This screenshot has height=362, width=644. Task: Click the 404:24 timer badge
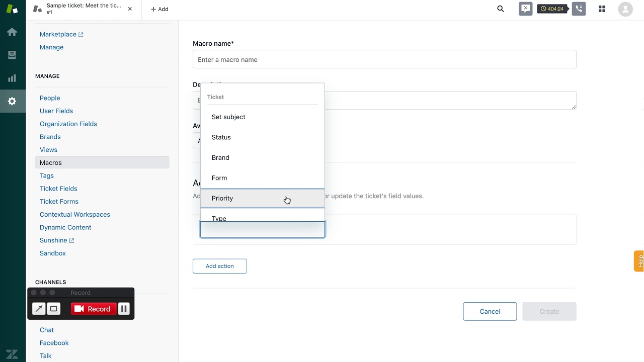pyautogui.click(x=552, y=9)
